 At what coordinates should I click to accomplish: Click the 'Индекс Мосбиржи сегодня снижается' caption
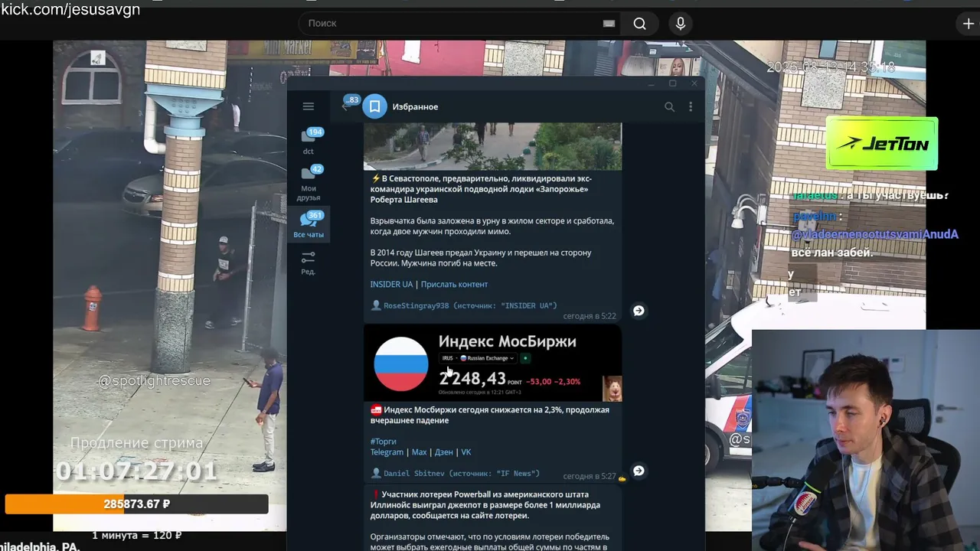click(490, 415)
